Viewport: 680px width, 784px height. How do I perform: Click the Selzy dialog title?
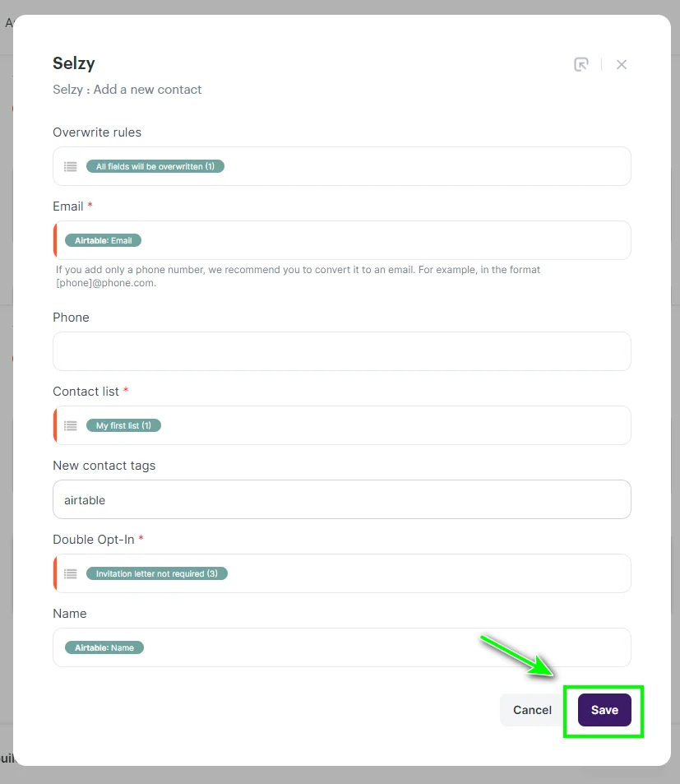[x=73, y=63]
